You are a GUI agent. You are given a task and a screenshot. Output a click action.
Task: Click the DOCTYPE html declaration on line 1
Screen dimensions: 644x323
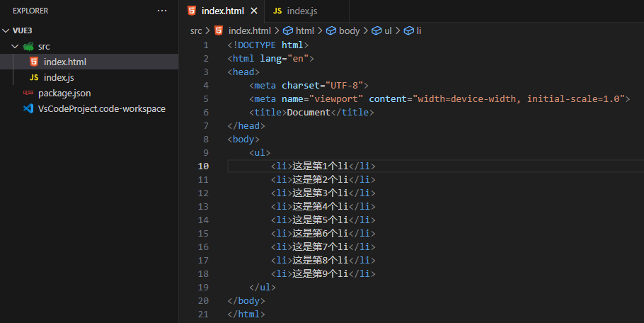pyautogui.click(x=268, y=45)
